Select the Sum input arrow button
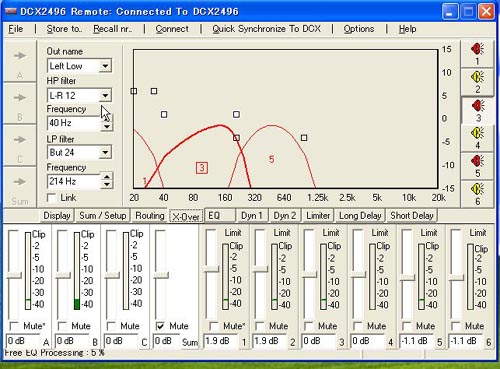Image resolution: width=500 pixels, height=369 pixels. coord(20,187)
